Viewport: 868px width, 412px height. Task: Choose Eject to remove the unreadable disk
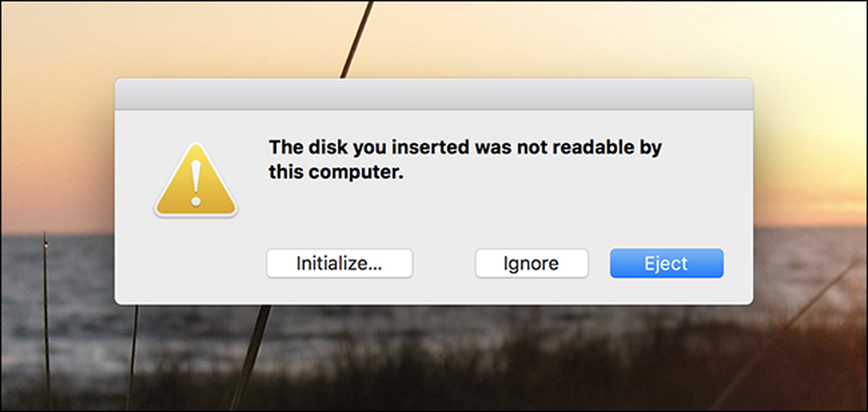click(667, 263)
